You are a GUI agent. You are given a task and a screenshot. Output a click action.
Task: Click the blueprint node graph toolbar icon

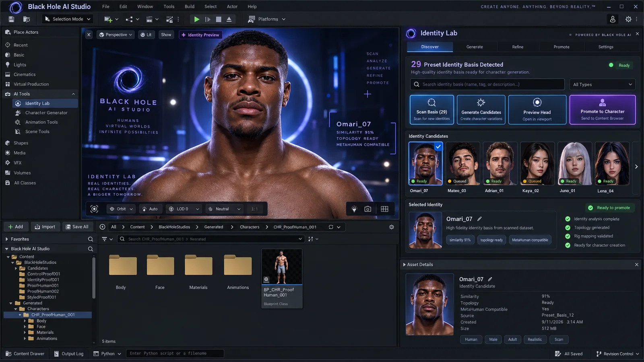click(x=129, y=19)
